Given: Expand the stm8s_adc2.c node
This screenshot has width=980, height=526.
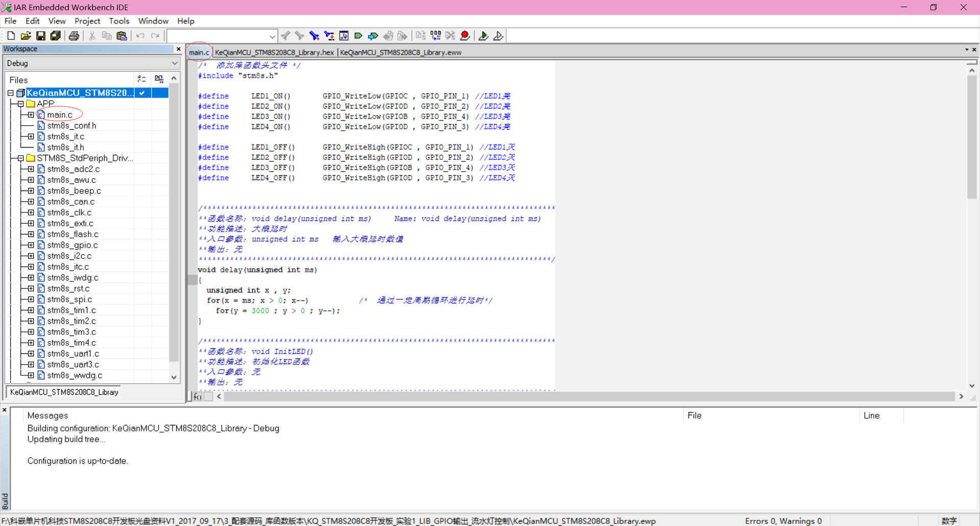Looking at the screenshot, I should pos(31,169).
